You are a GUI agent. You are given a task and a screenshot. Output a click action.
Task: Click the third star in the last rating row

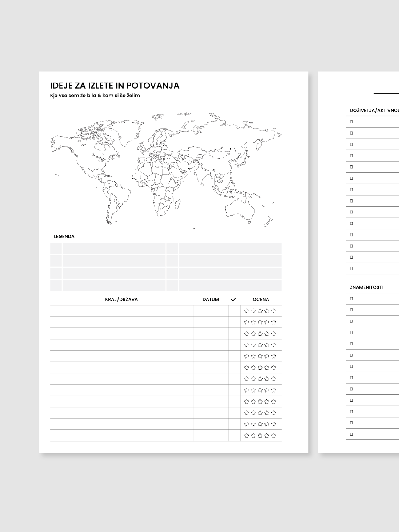260,436
